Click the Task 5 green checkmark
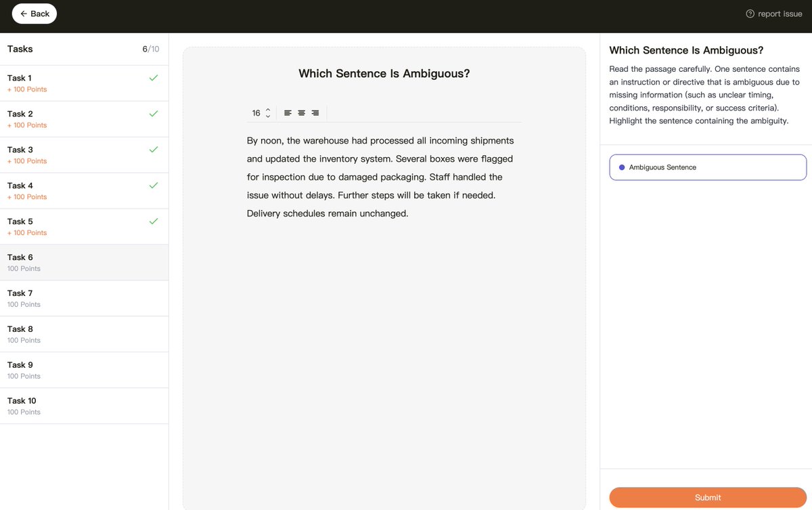 pos(154,221)
